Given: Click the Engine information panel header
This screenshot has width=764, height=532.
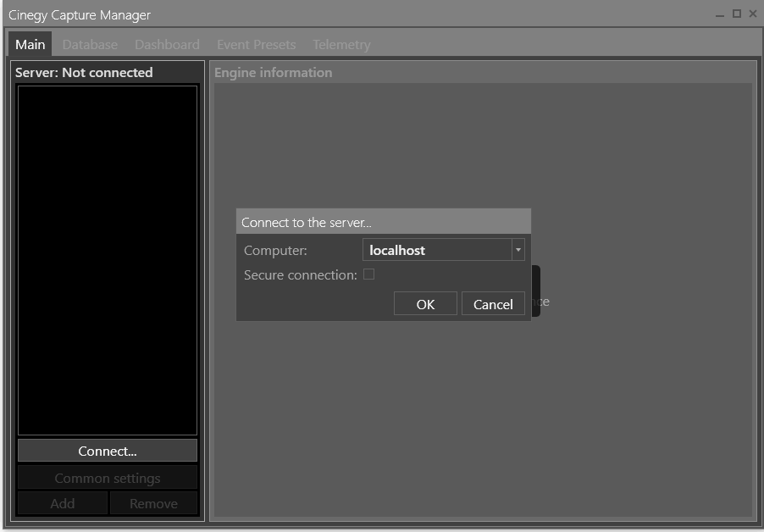Looking at the screenshot, I should (272, 72).
